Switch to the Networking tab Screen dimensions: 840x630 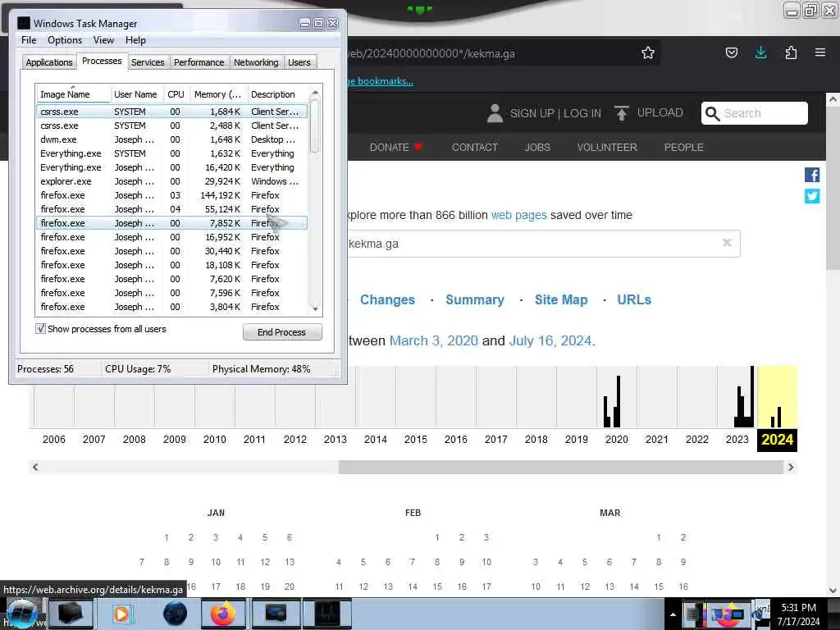[256, 62]
